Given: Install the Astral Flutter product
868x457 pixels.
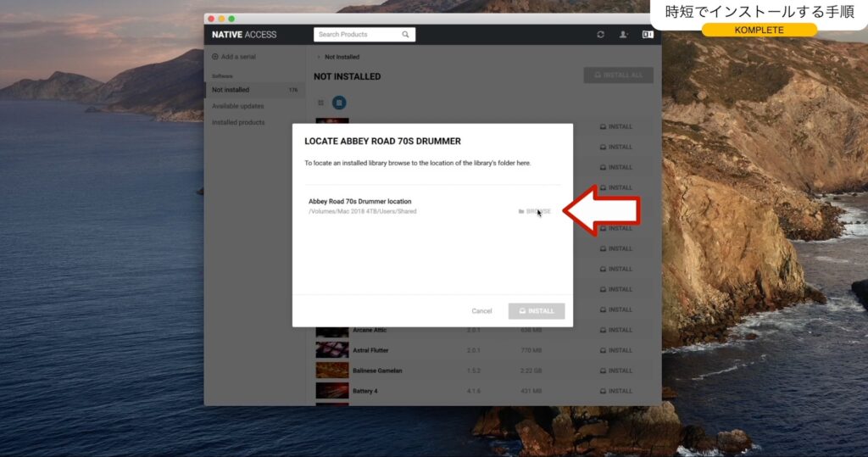Looking at the screenshot, I should pos(615,350).
